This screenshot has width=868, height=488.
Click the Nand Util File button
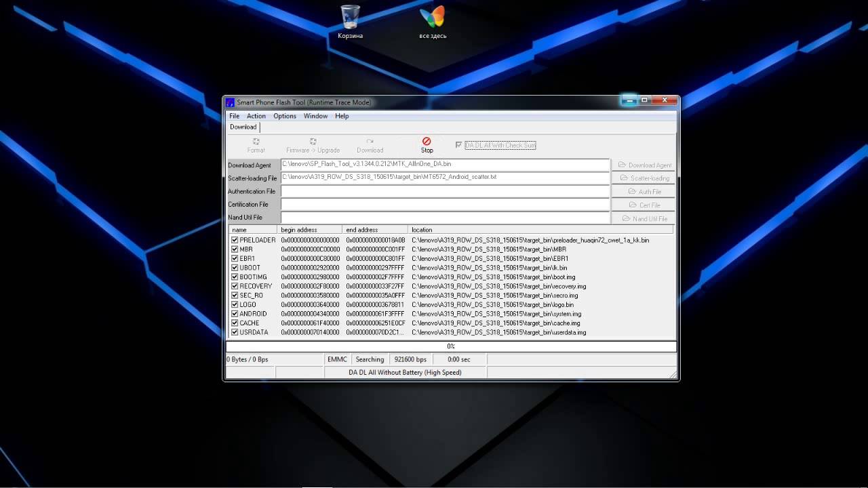pos(644,219)
